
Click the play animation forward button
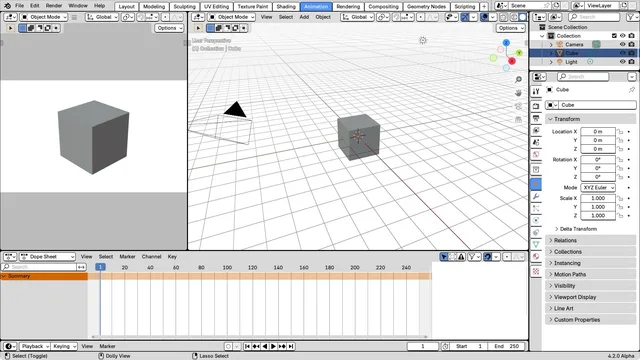pyautogui.click(x=273, y=346)
